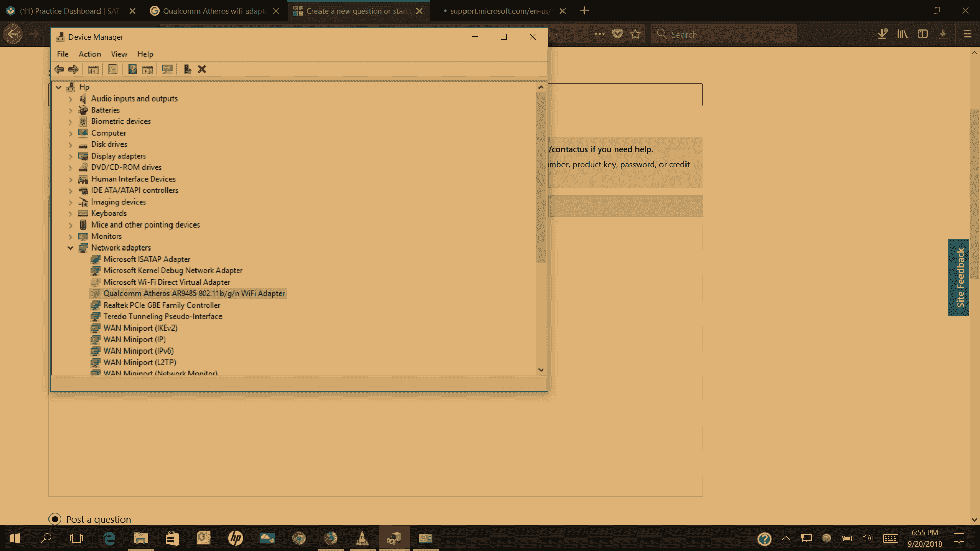Select Microsoft Wi-Fi Direct Virtual Adapter
The image size is (980, 551).
click(x=166, y=282)
